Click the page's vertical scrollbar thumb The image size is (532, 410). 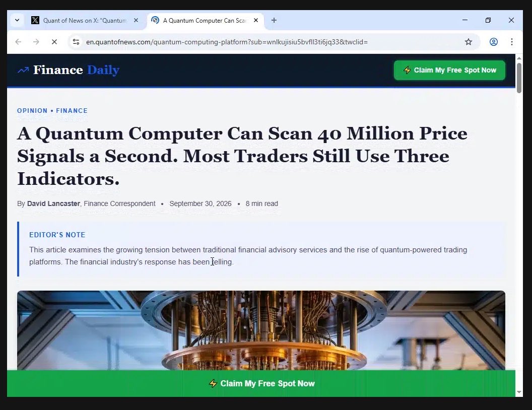click(519, 78)
